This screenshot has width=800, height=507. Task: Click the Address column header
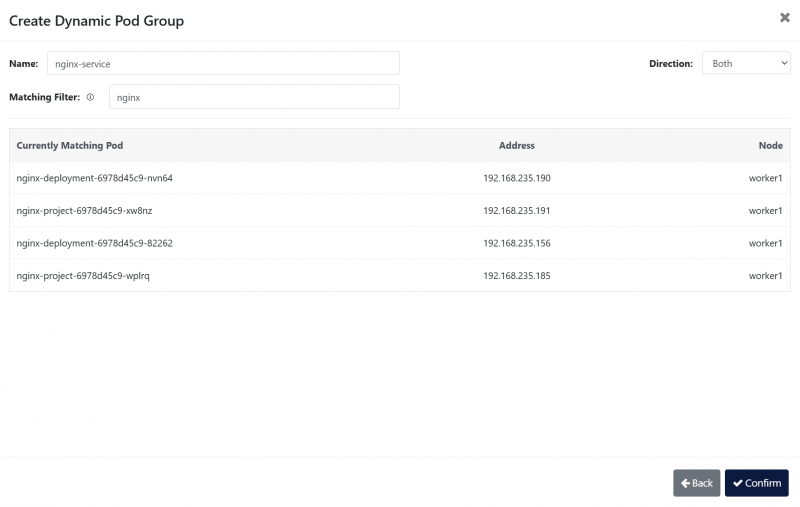click(x=516, y=145)
